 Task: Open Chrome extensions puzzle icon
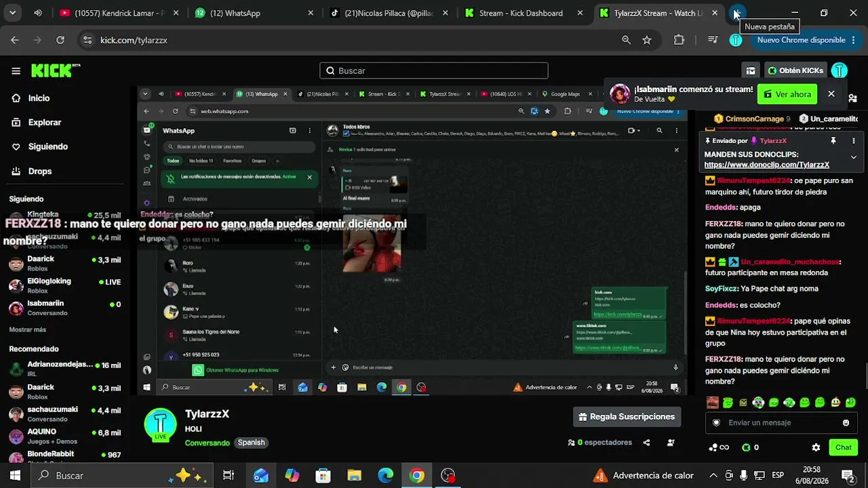[679, 40]
